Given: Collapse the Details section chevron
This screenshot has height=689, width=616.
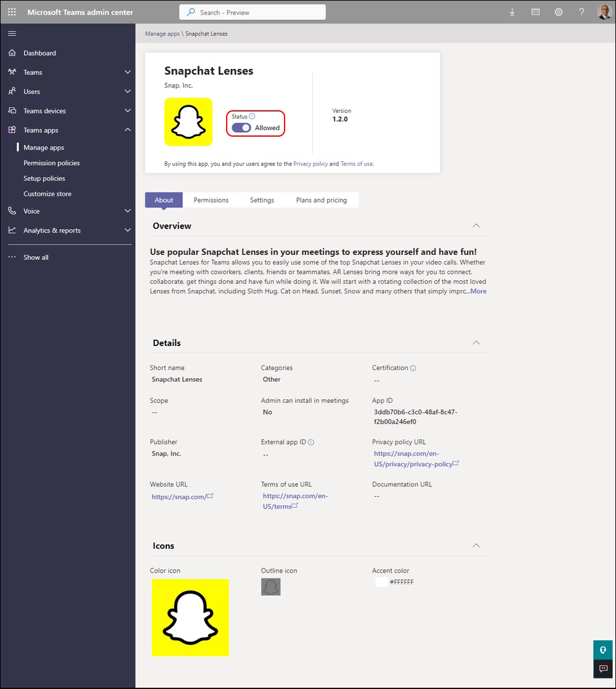Looking at the screenshot, I should (476, 343).
